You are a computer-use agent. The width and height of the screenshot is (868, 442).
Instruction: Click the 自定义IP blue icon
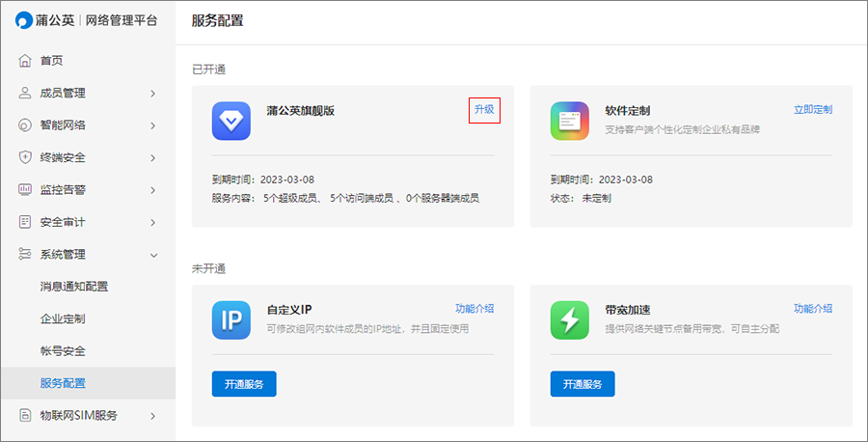pos(231,320)
